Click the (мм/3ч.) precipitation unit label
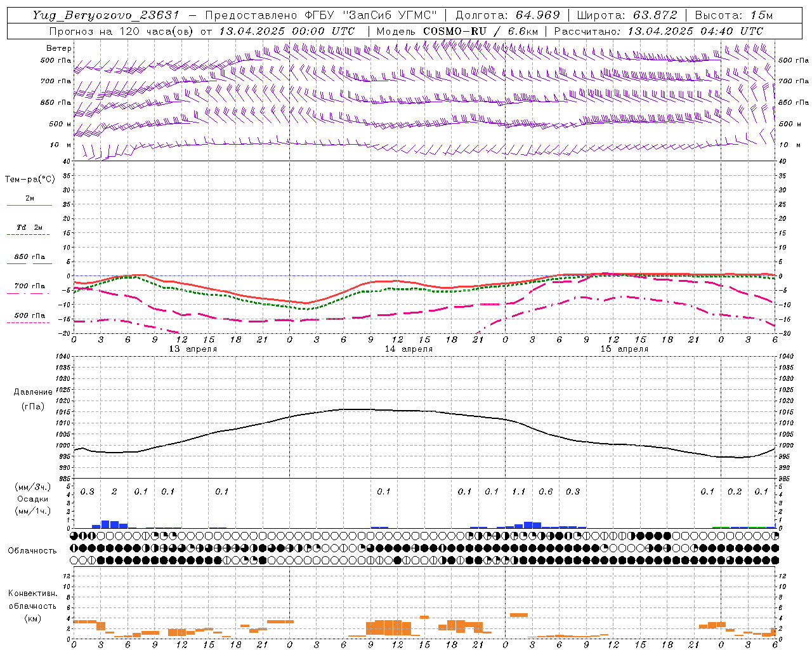This screenshot has width=812, height=650. point(33,487)
